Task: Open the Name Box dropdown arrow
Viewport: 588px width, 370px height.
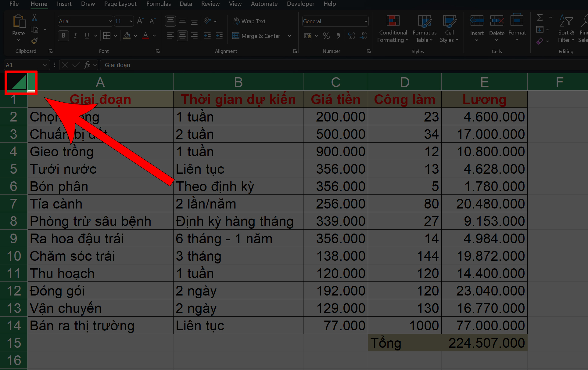Action: click(x=45, y=65)
